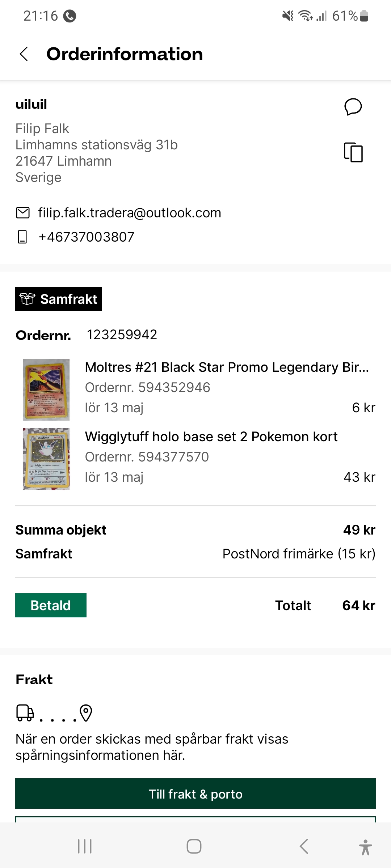This screenshot has width=391, height=868.
Task: Tap the Samfrakt package label
Action: (59, 299)
